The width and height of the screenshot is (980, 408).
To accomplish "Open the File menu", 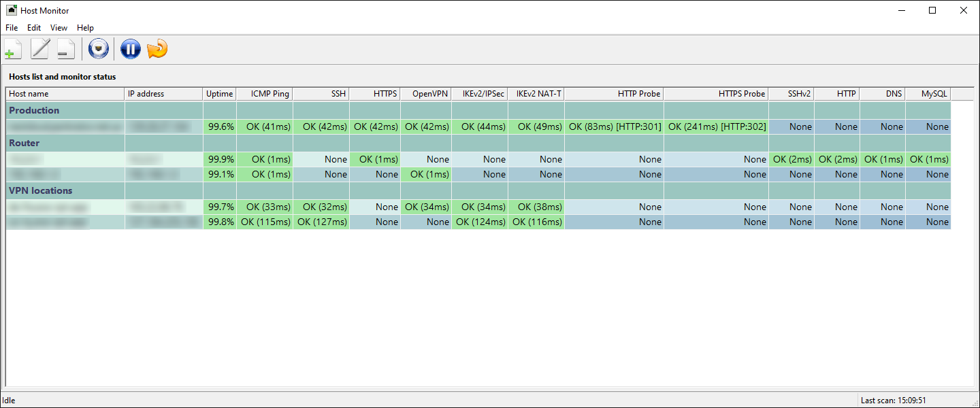I will [12, 28].
